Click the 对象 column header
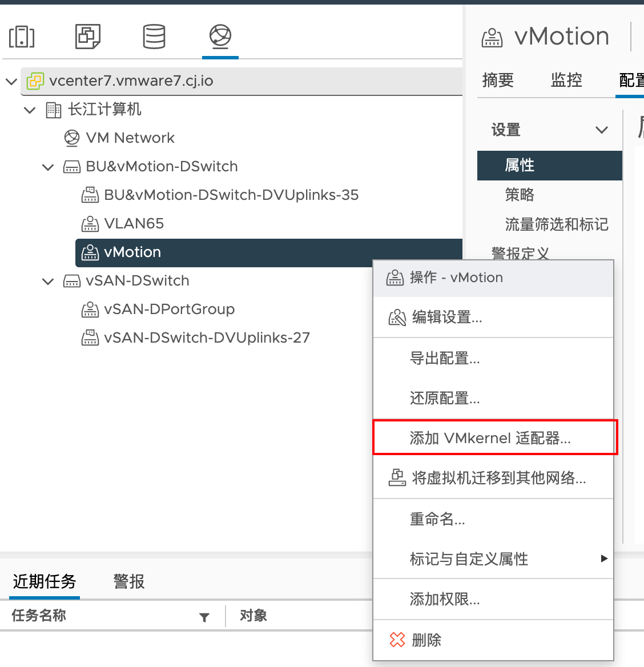The image size is (644, 667). pyautogui.click(x=253, y=616)
